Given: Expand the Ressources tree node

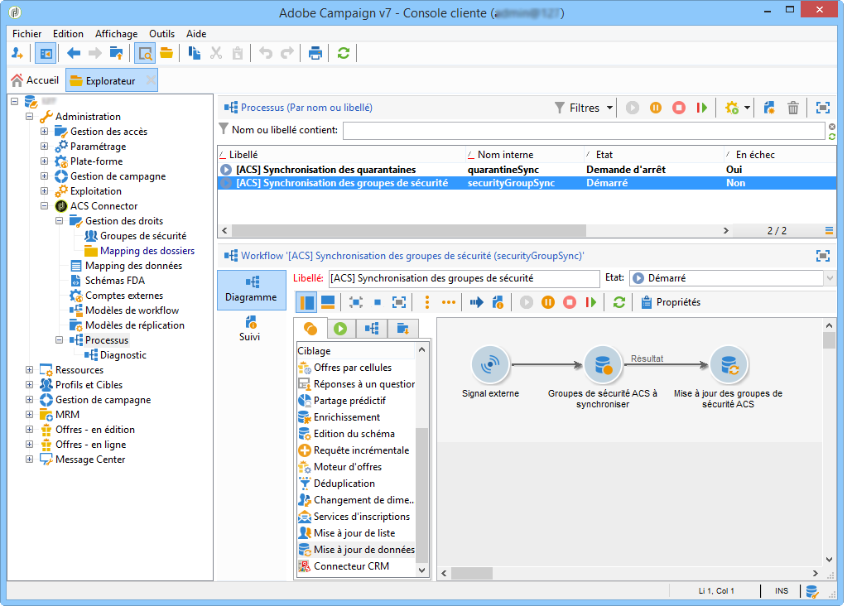Looking at the screenshot, I should coord(29,370).
